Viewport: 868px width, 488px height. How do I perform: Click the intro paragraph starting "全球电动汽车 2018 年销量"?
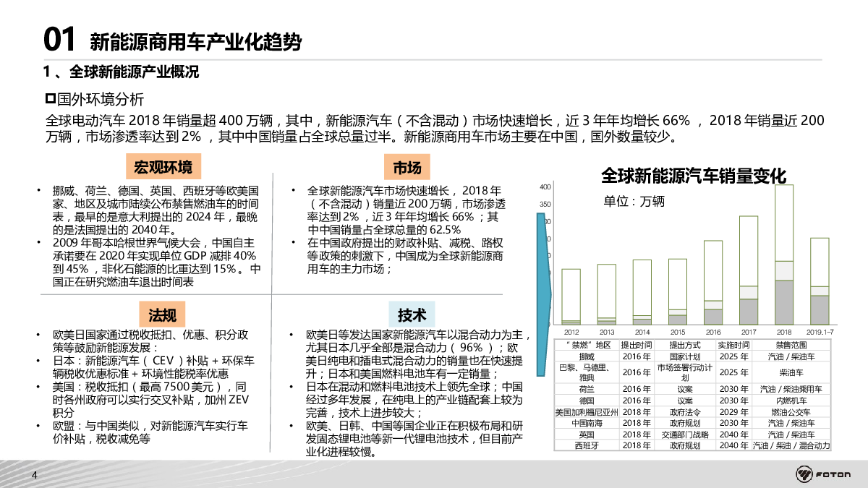(x=434, y=128)
